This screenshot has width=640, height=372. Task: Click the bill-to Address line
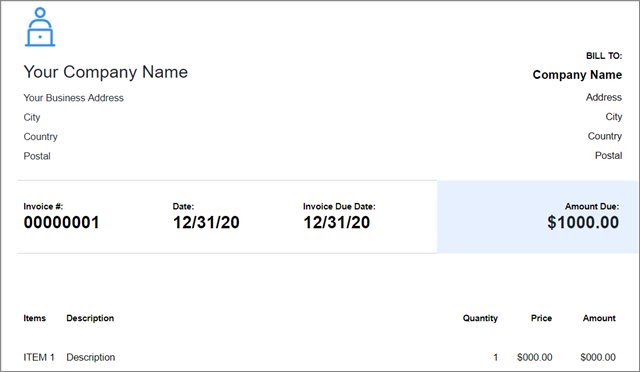pyautogui.click(x=604, y=97)
